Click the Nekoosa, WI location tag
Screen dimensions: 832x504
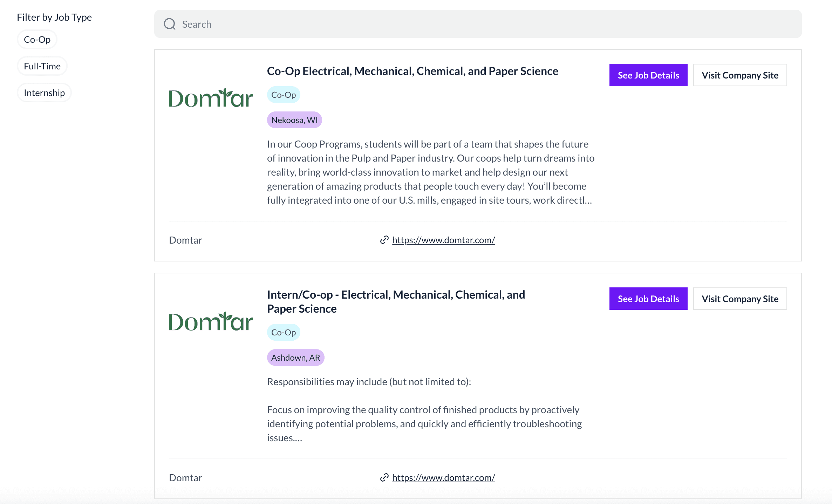click(x=294, y=120)
